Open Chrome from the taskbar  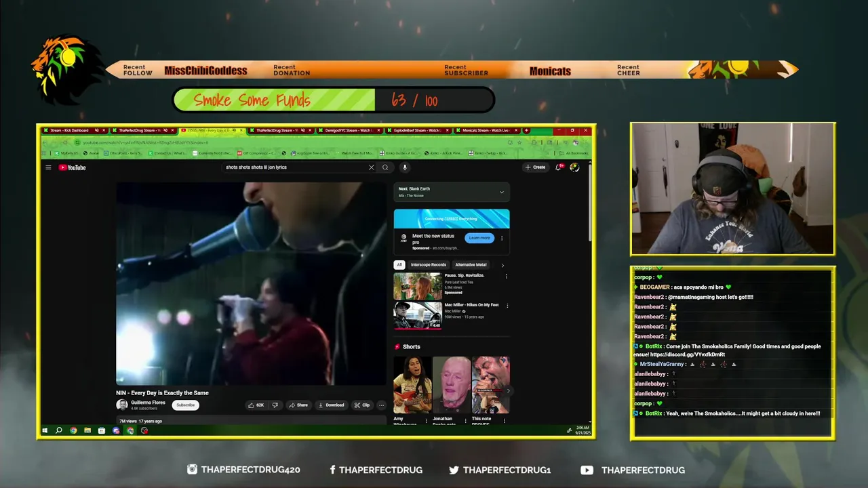73,430
